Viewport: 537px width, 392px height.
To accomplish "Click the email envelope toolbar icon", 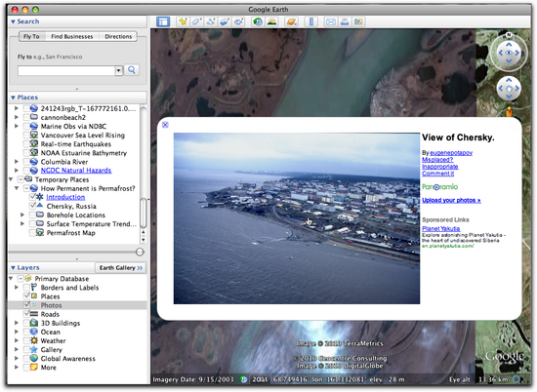I will click(331, 21).
